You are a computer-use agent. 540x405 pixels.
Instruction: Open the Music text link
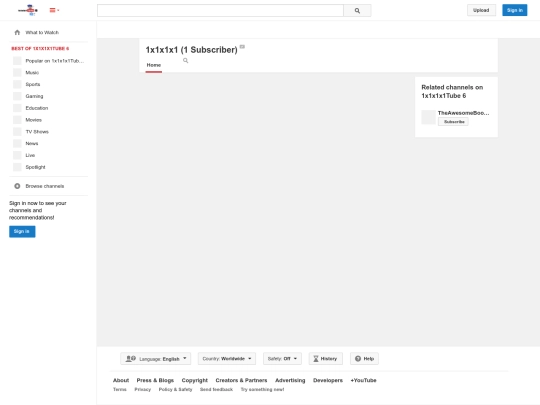[32, 73]
